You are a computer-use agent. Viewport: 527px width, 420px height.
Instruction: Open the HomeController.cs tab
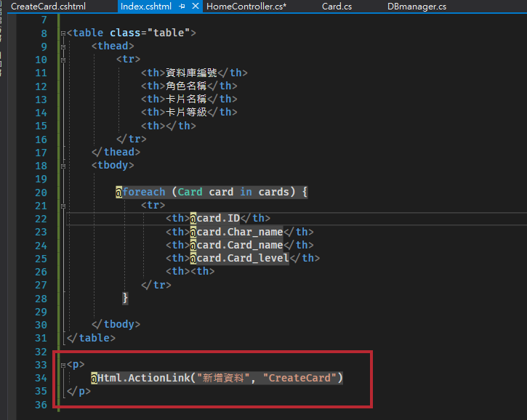(x=246, y=7)
